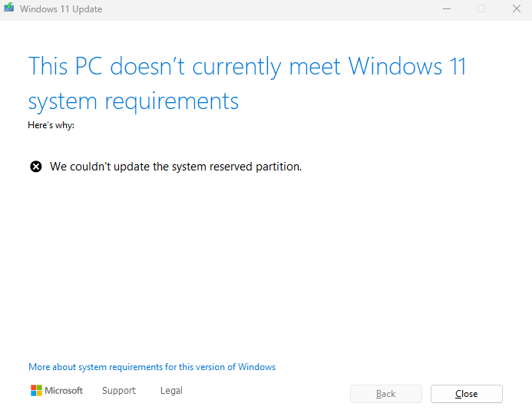Image resolution: width=532 pixels, height=420 pixels.
Task: Click the black error X icon
Action: (36, 167)
